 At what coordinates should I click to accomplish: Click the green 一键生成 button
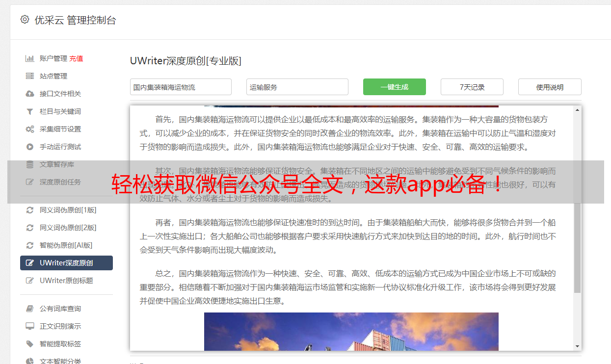(x=395, y=87)
